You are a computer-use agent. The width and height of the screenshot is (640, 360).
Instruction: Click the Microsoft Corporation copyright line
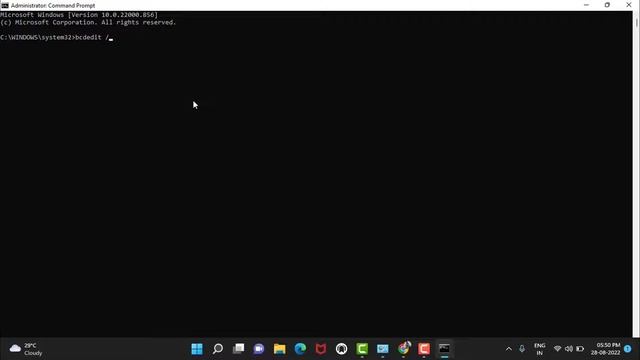[x=88, y=22]
